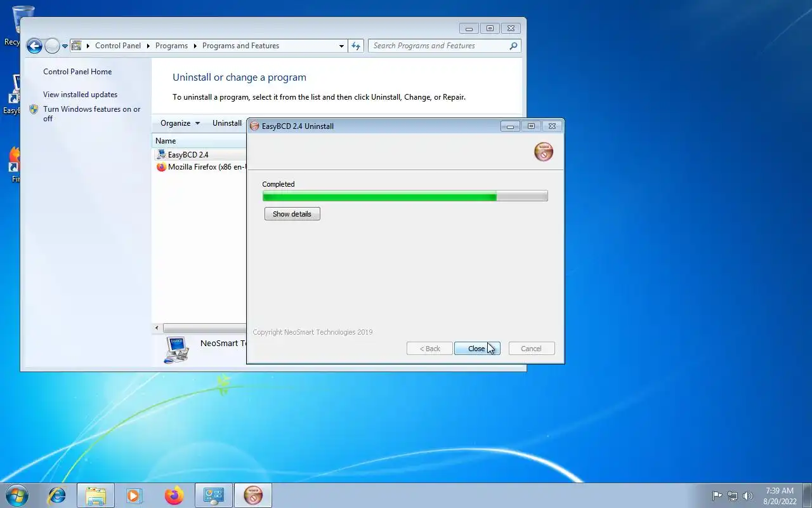Open Control Panel Home link

coord(77,72)
